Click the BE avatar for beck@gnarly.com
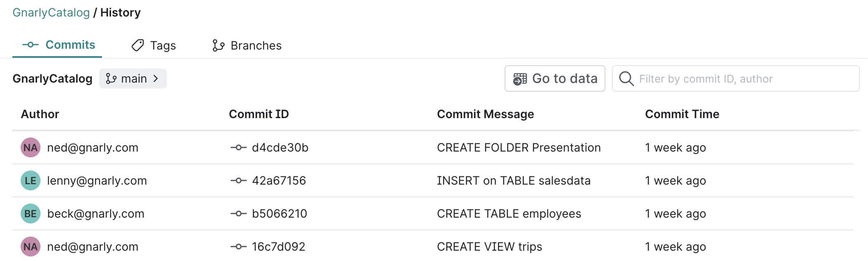The image size is (868, 261). [x=31, y=214]
